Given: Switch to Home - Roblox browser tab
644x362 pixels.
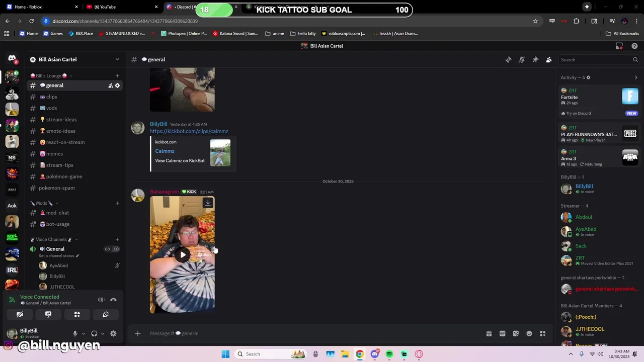Looking at the screenshot, I should (41, 7).
